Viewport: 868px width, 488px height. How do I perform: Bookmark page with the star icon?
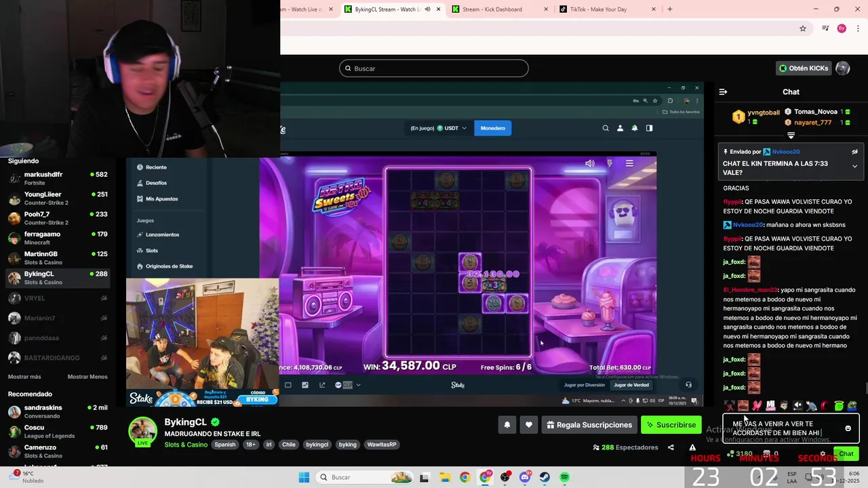tap(803, 28)
